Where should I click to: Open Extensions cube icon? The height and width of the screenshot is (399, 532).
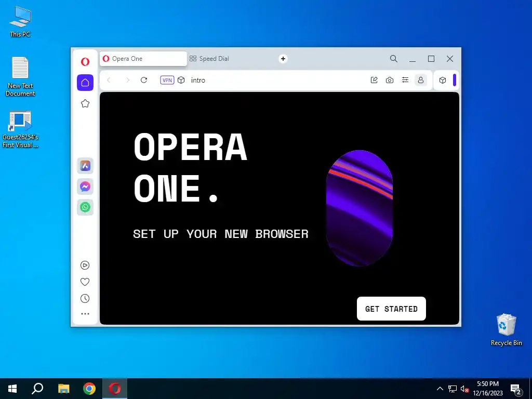pyautogui.click(x=443, y=80)
